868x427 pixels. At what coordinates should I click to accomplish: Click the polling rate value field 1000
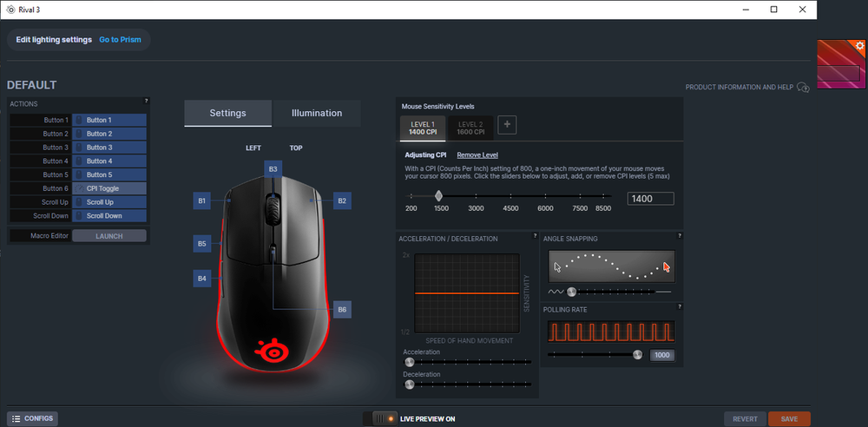pyautogui.click(x=662, y=355)
